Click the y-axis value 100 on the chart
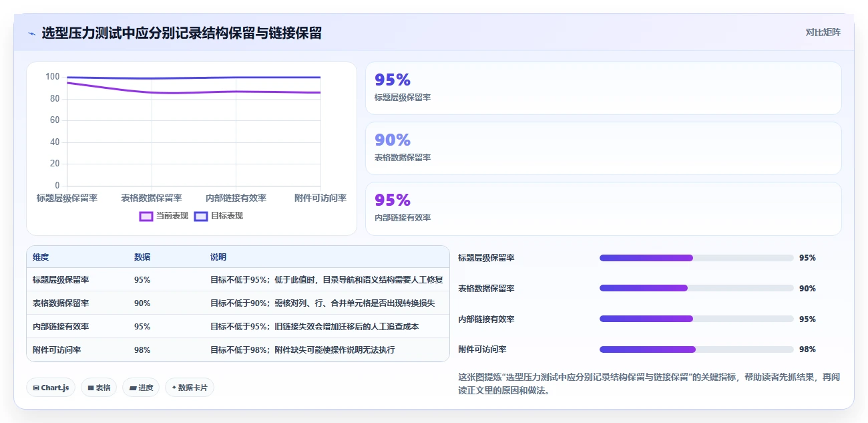 (53, 77)
